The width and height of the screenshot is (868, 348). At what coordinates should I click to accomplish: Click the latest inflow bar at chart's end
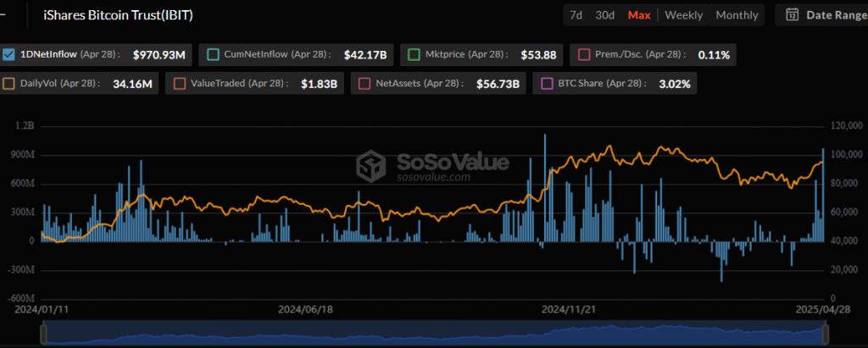[x=822, y=195]
